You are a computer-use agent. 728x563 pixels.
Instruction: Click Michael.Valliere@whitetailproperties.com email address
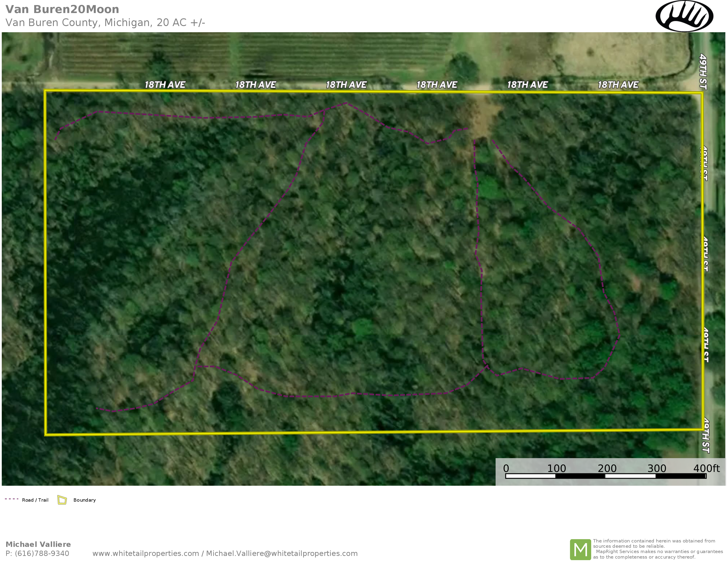coord(282,553)
